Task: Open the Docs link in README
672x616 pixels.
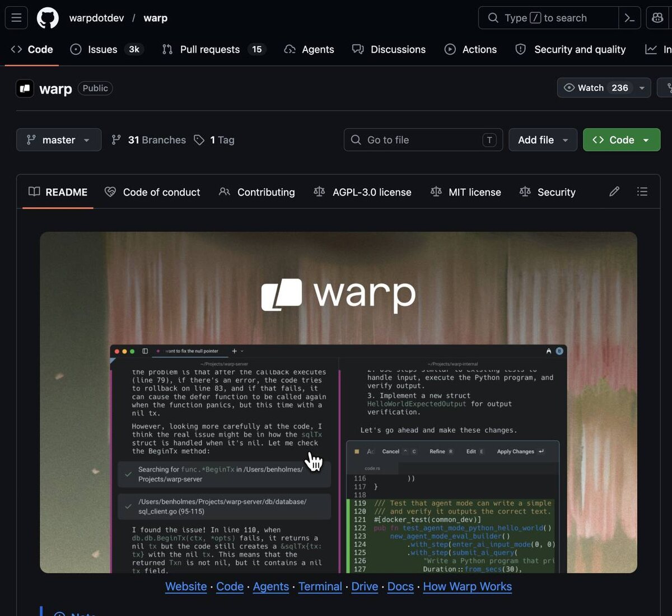Action: (x=400, y=586)
